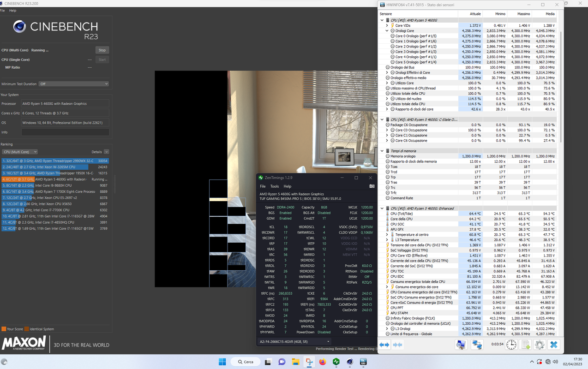Screen dimensions: 588x369
Task: Click Minimo column header in HWiNFO
Action: tap(495, 14)
